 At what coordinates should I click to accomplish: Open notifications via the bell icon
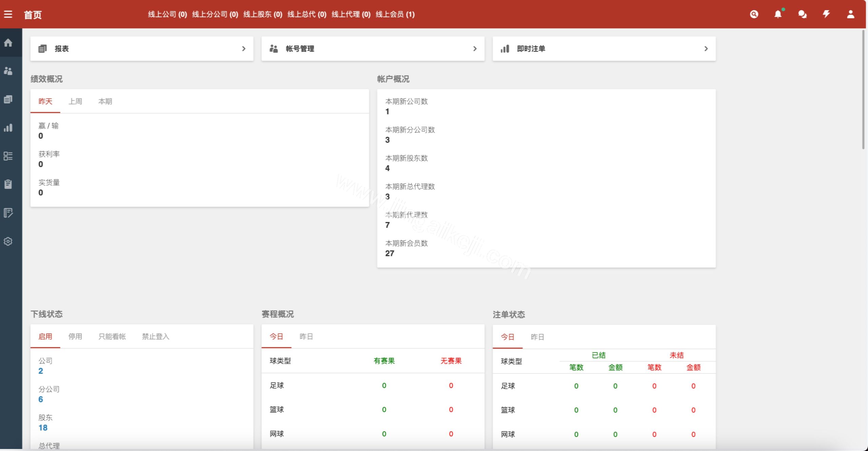click(x=777, y=14)
